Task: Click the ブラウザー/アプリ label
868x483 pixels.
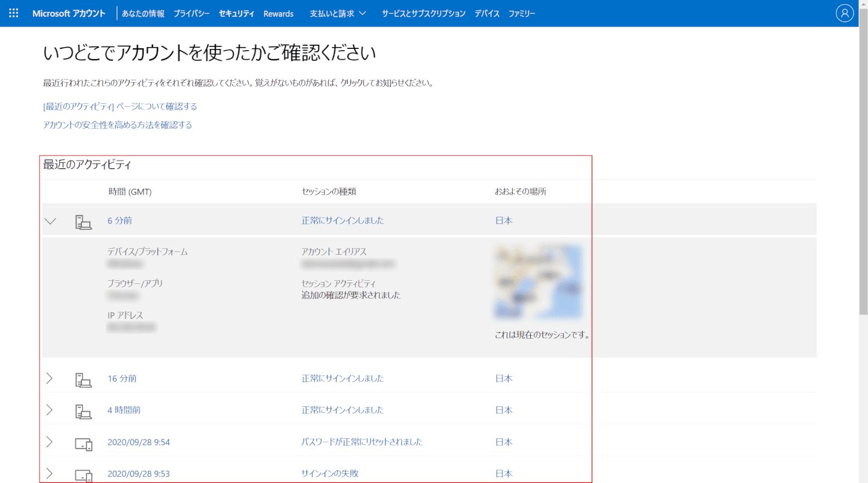Action: click(135, 283)
